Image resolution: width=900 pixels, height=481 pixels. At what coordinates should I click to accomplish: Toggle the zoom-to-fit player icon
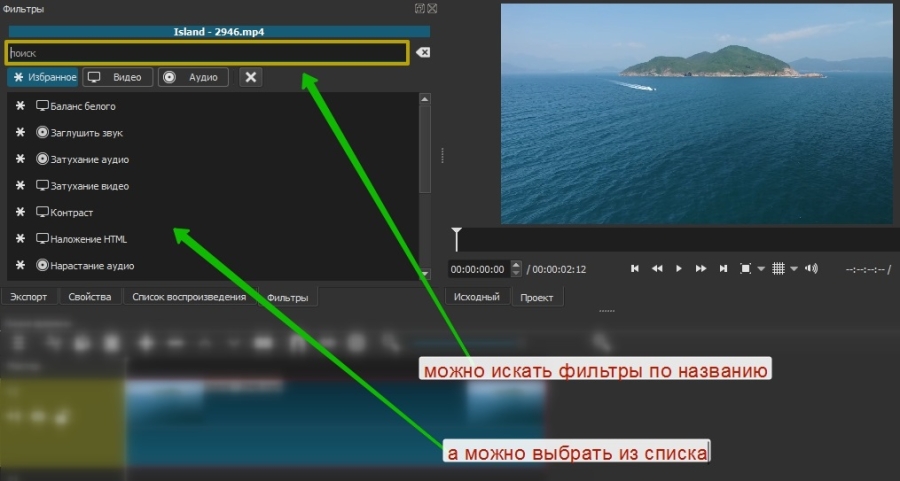coord(745,268)
